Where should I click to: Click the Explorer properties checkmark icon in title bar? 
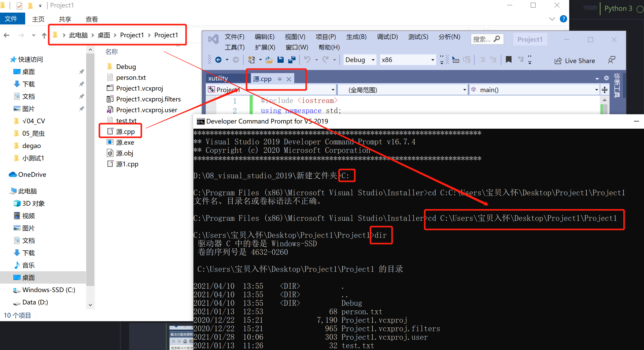(19, 5)
